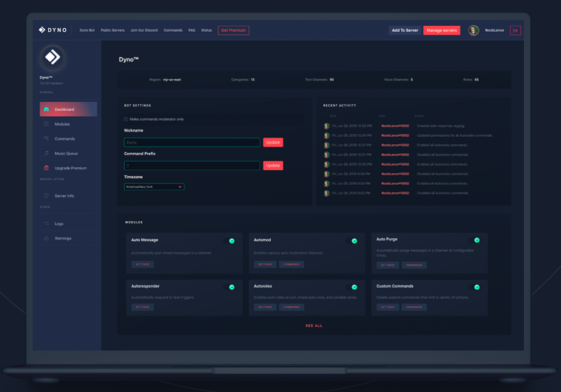This screenshot has width=561, height=392.
Task: Click the 'vip-us-east' region value
Action: (x=172, y=80)
